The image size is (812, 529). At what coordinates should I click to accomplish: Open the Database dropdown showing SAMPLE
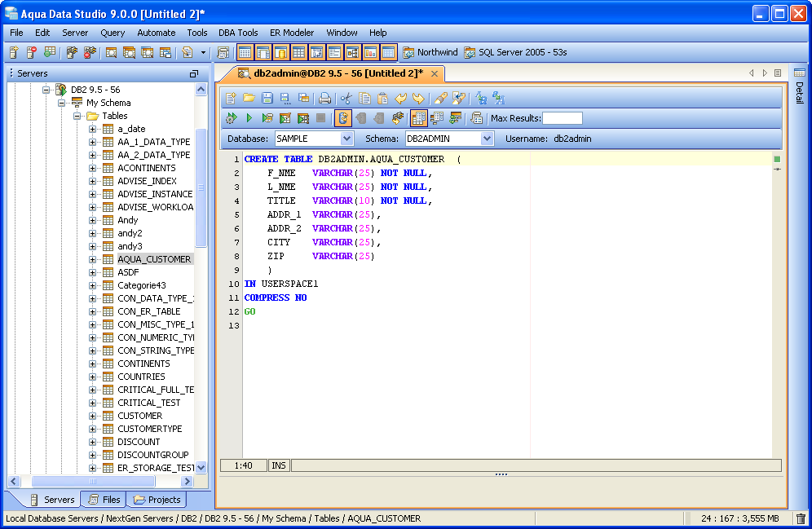pos(346,139)
